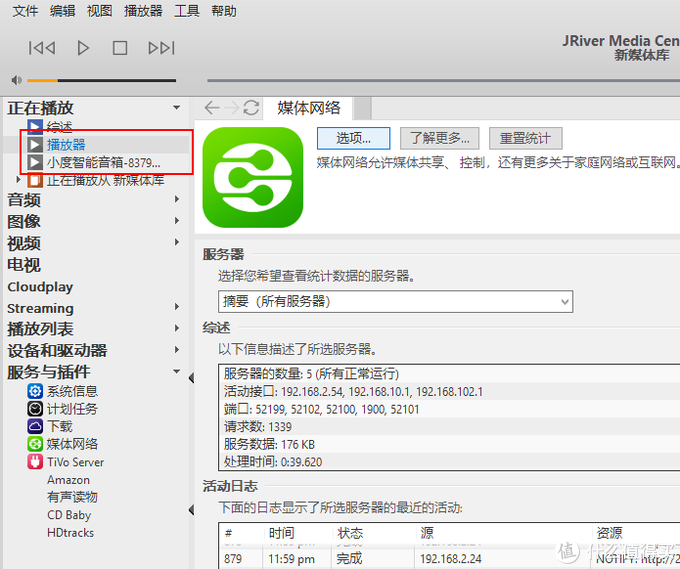The height and width of the screenshot is (569, 680).
Task: Open the 视图 menu
Action: (99, 11)
